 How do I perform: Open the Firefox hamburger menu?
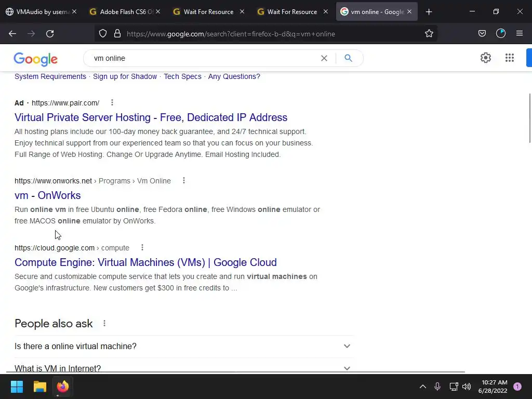coord(520,34)
